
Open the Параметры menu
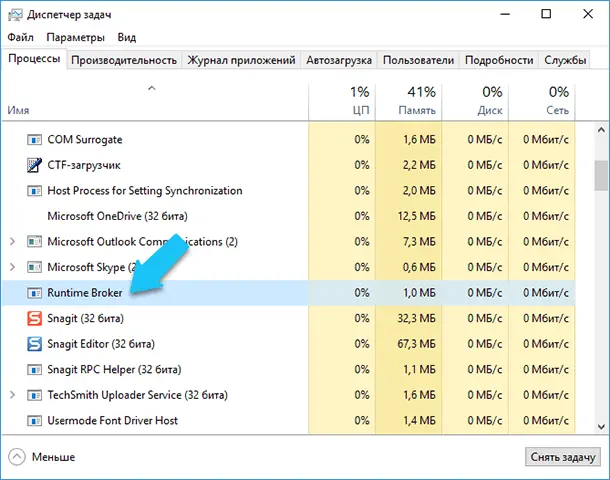point(75,37)
